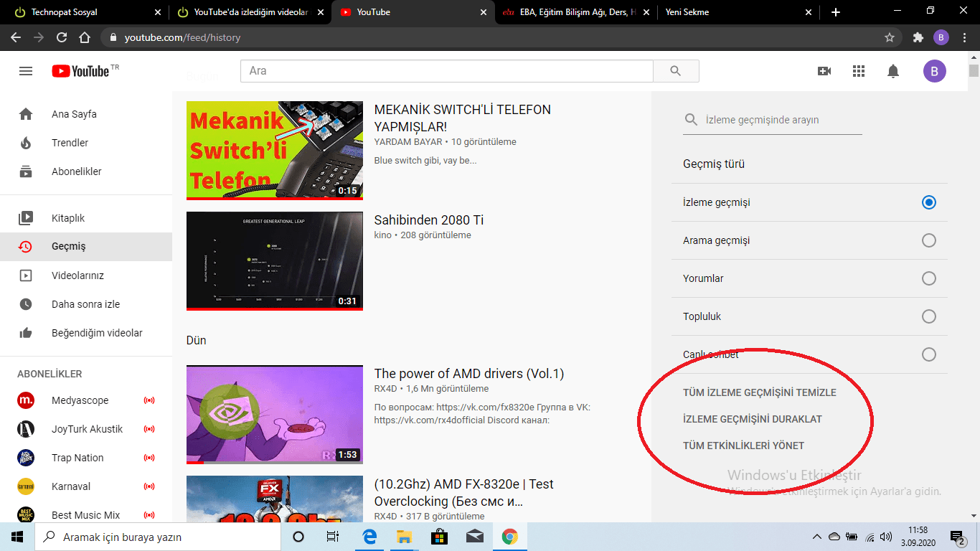Select the İzleme geçmişi radio button
The image size is (980, 551).
tap(929, 202)
